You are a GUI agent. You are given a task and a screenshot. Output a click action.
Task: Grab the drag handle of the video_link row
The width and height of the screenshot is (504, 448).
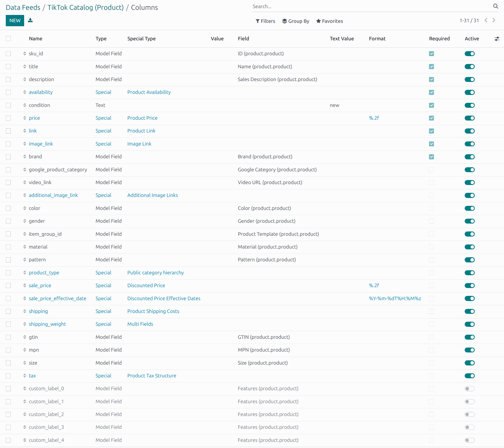25,183
